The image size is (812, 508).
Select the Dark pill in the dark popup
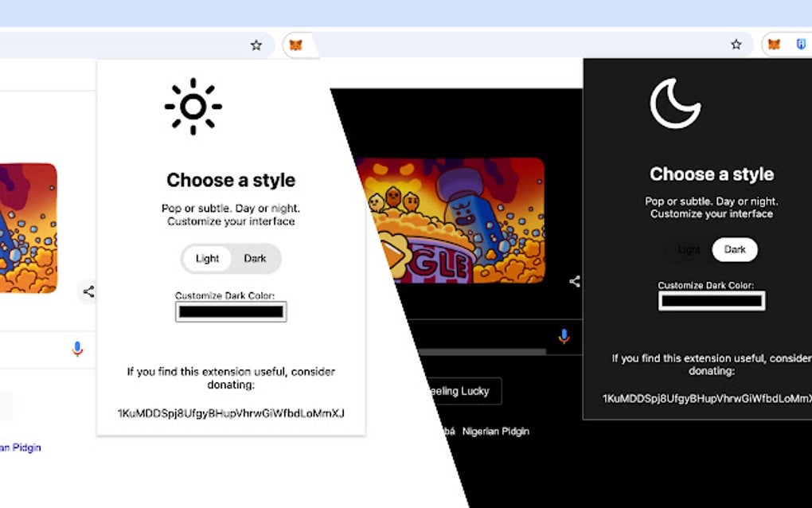[734, 249]
